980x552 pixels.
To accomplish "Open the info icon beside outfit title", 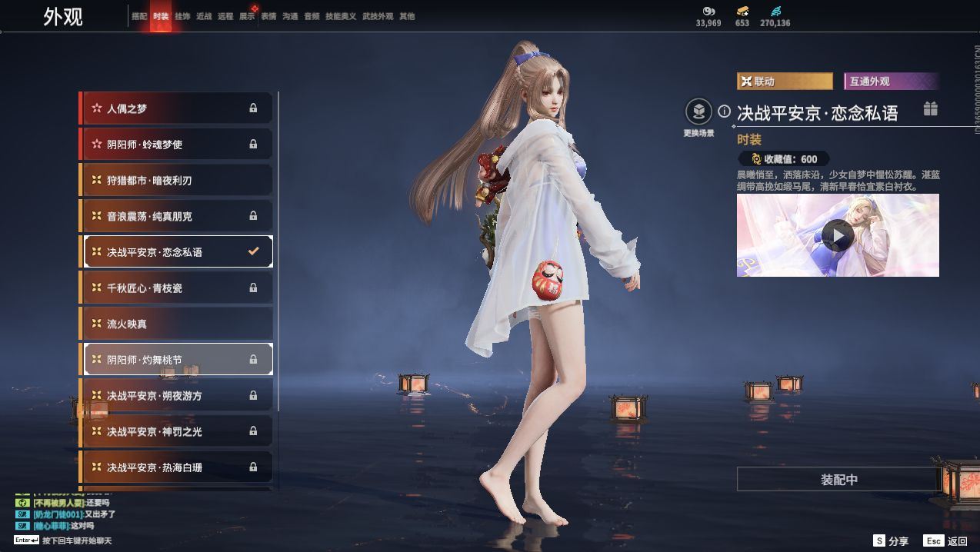I will point(724,112).
